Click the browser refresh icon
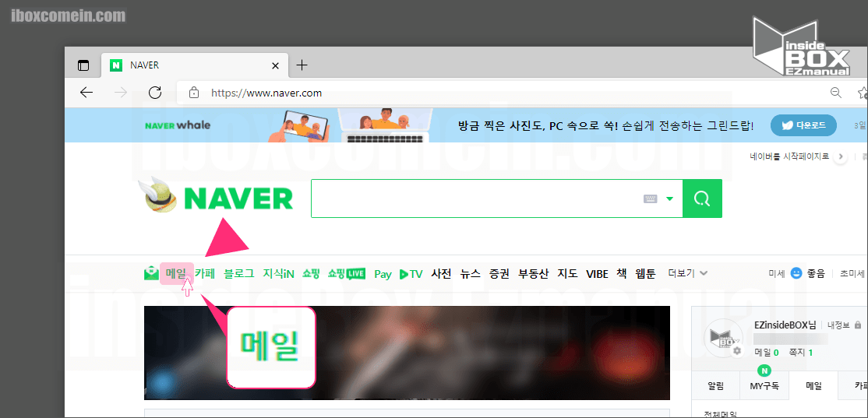Viewport: 868px width, 418px height. click(x=154, y=93)
